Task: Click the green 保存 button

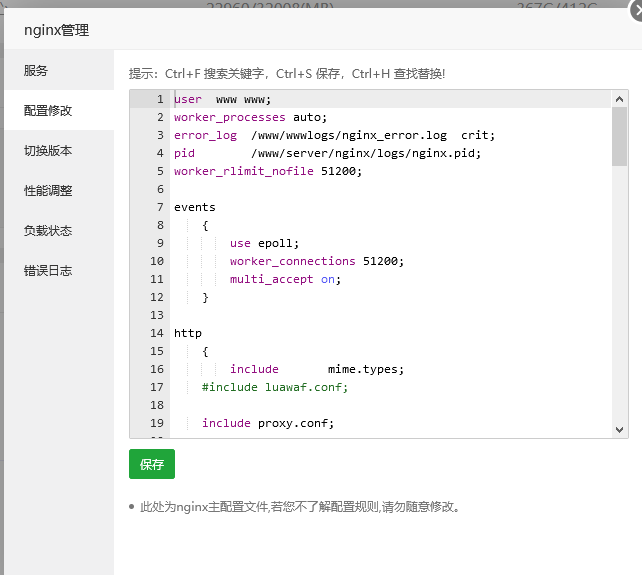Action: pos(152,464)
